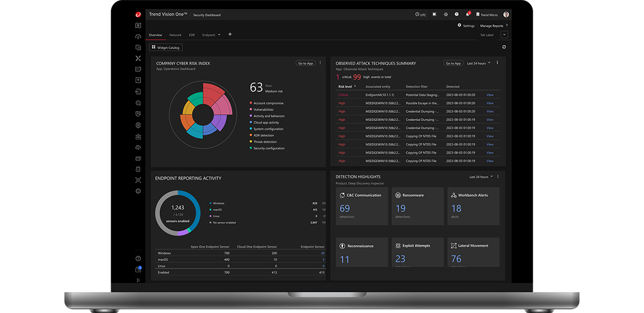Open the Tab Label dropdown arrow
Image resolution: width=644 pixels, height=313 pixels.
(x=504, y=35)
